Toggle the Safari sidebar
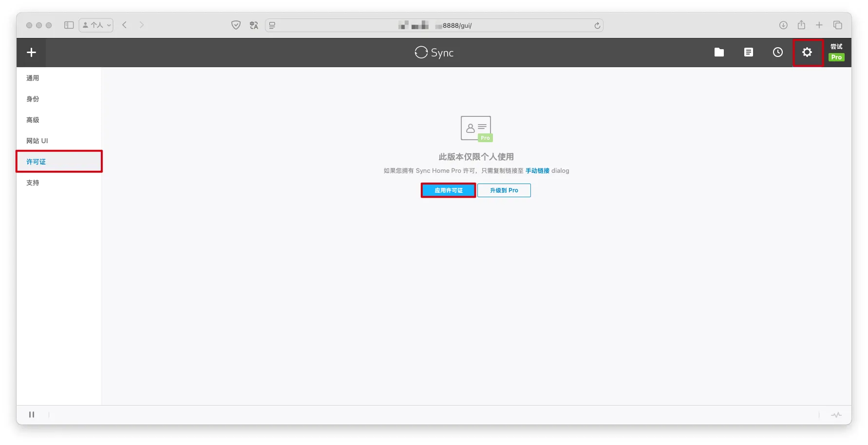Viewport: 868px width, 445px height. pos(69,25)
